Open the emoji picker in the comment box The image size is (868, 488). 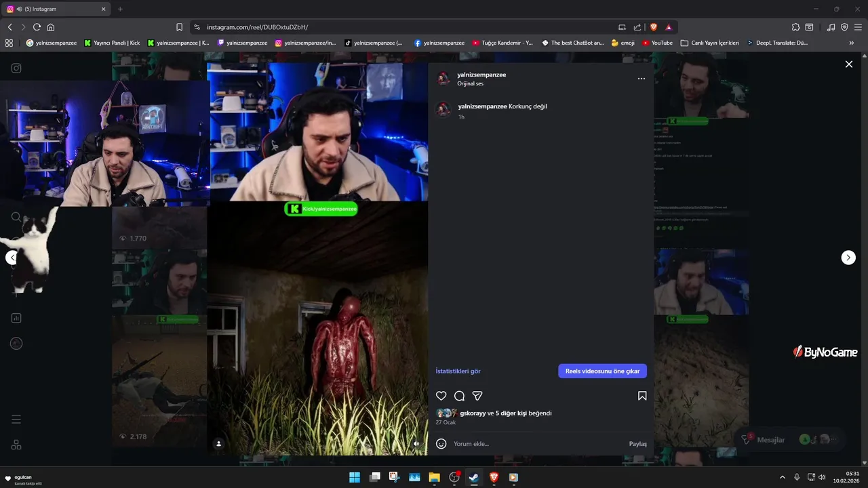click(441, 444)
